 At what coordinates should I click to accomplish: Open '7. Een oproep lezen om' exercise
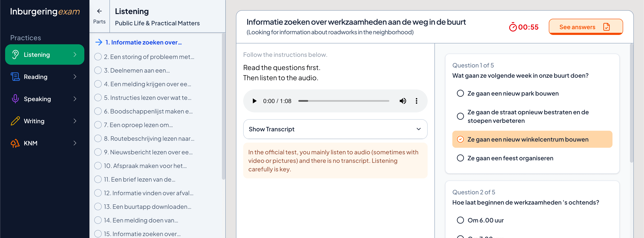pyautogui.click(x=138, y=125)
